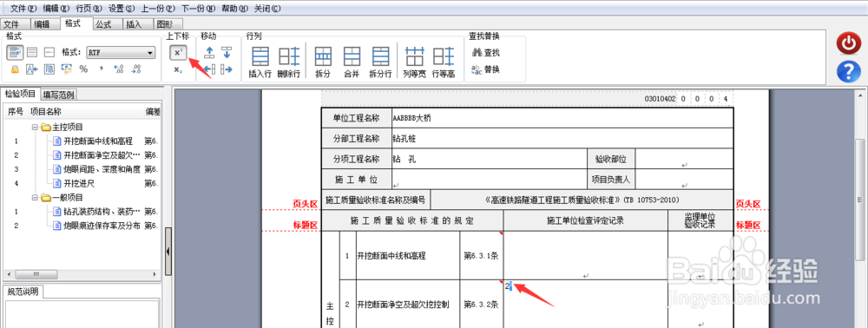Open the 帮助 menu

pos(234,9)
